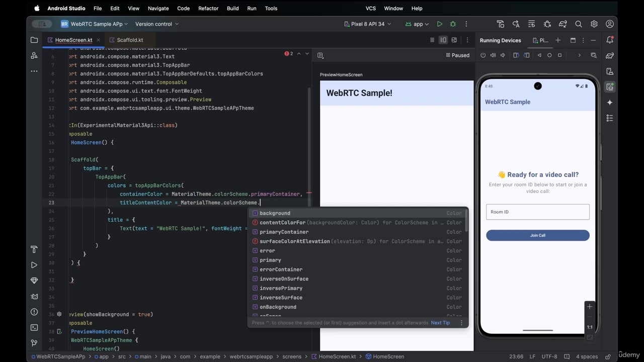Click emulator volume up icon
This screenshot has width=644, height=362.
pyautogui.click(x=493, y=55)
